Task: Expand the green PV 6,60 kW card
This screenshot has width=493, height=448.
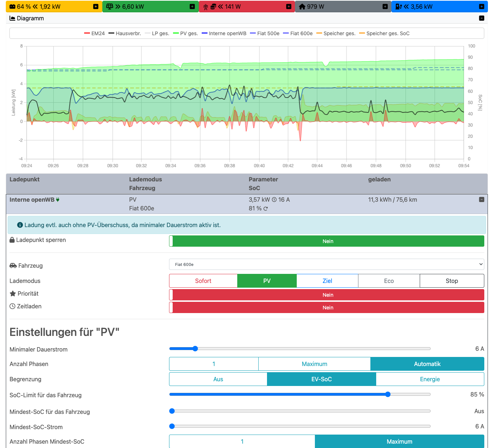Action: [x=192, y=7]
